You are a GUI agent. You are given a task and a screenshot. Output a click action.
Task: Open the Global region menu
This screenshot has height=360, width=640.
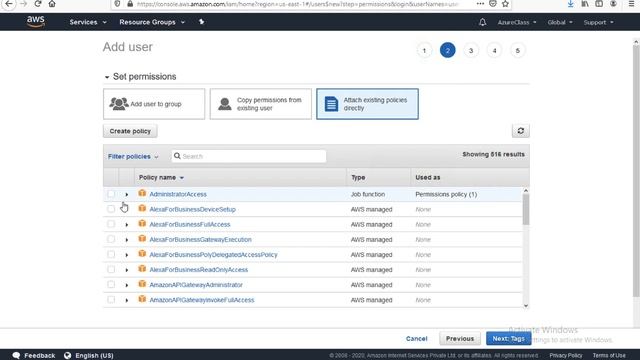(560, 22)
